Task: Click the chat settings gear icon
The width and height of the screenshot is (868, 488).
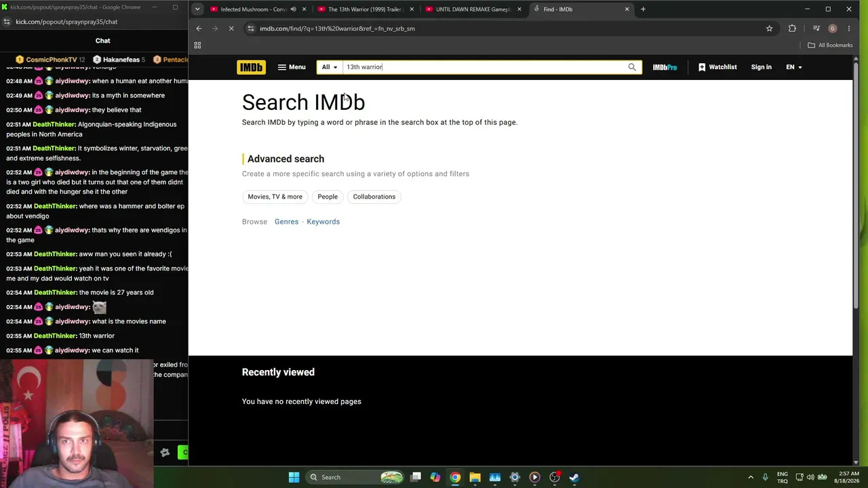Action: (165, 452)
